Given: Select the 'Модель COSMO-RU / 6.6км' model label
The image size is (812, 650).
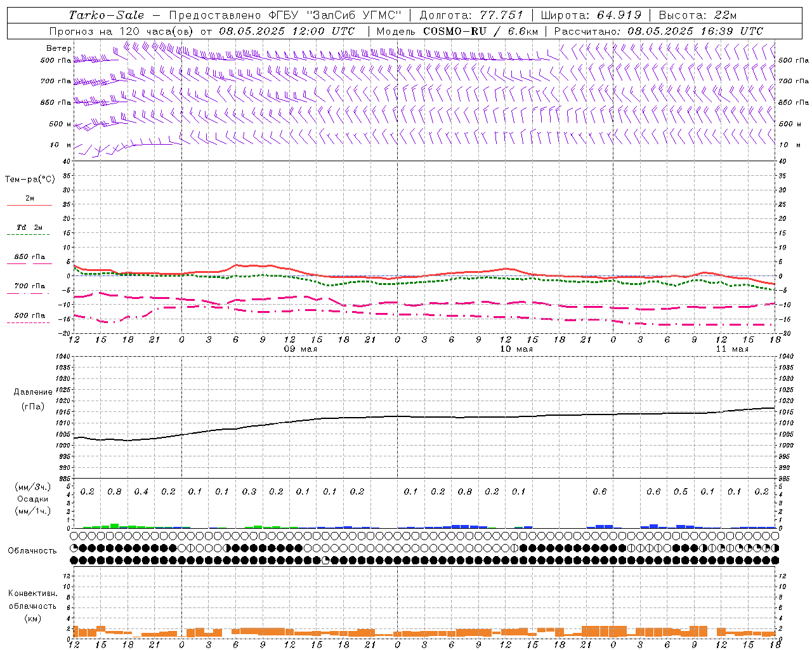Looking at the screenshot, I should [x=457, y=31].
